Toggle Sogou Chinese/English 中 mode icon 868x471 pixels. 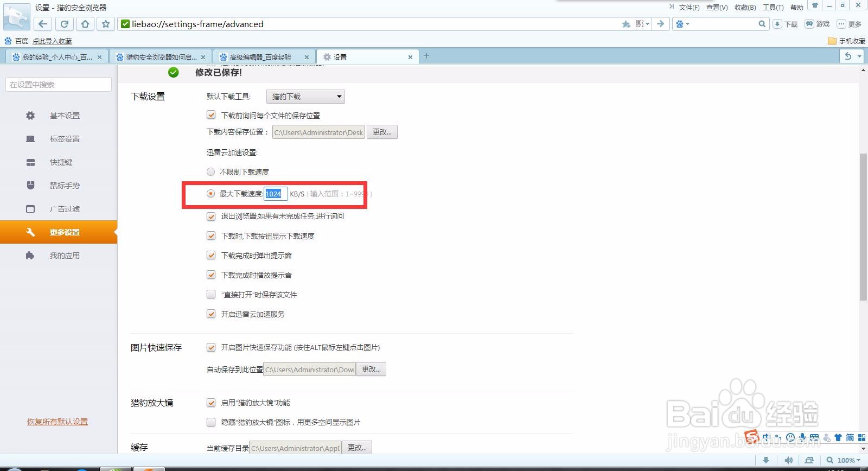click(766, 437)
